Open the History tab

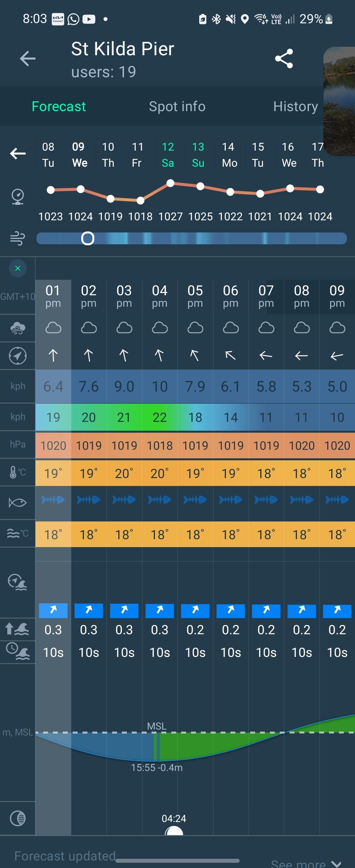pos(296,107)
